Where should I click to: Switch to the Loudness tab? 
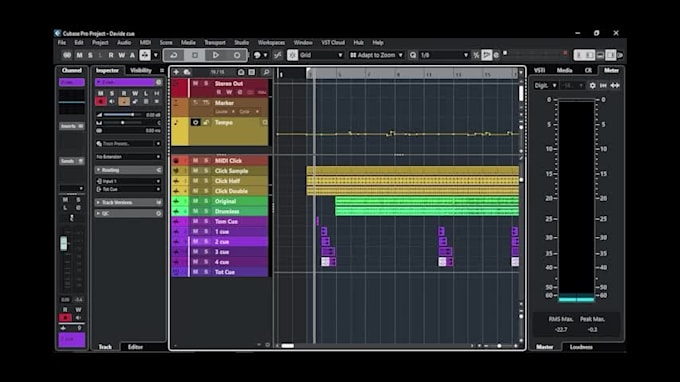click(581, 347)
